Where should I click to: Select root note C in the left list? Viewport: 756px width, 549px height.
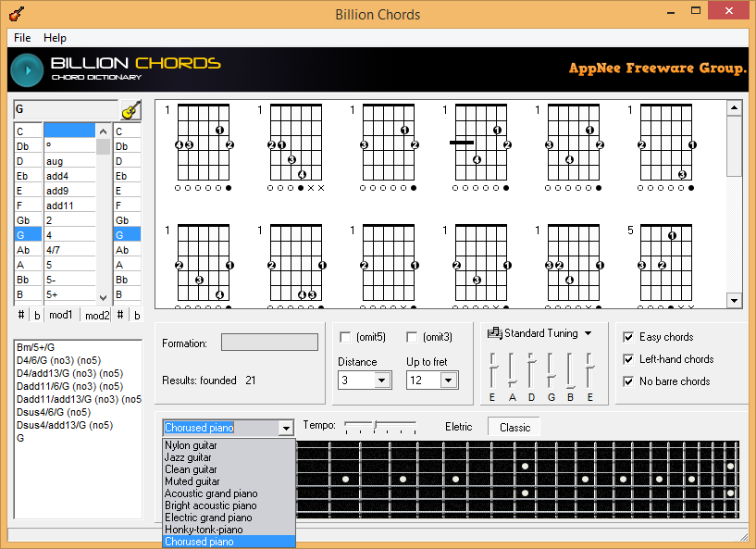click(28, 131)
